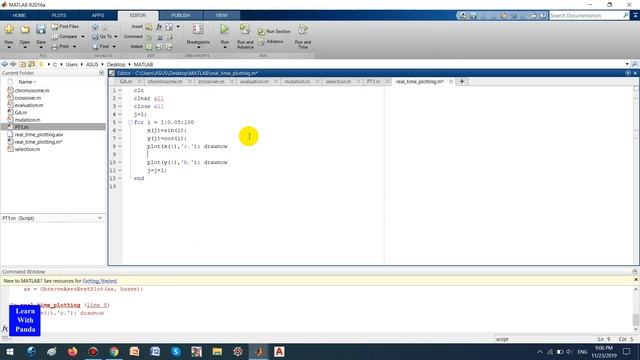Switch to the PLOTS ribbon tab
The image size is (640, 360).
point(59,16)
